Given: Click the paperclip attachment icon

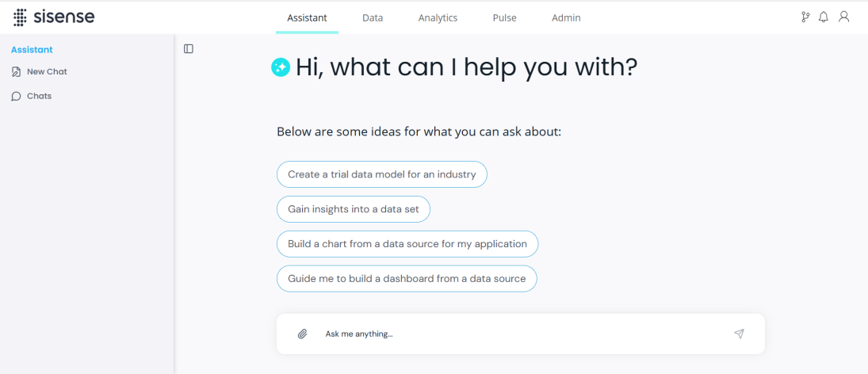Looking at the screenshot, I should point(302,334).
